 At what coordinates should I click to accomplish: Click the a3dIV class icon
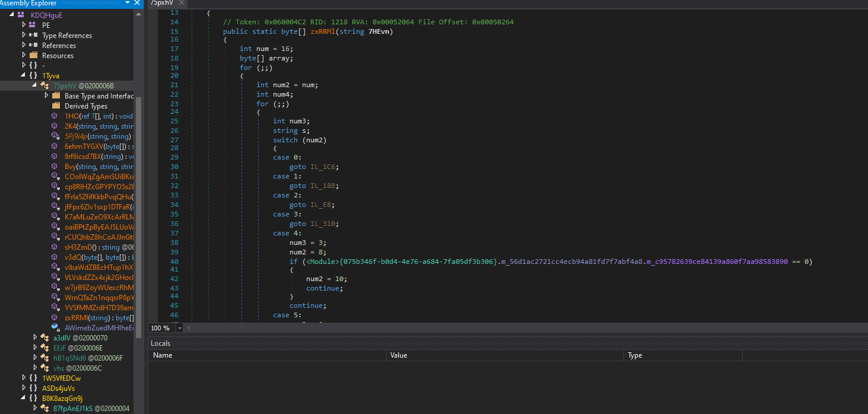pyautogui.click(x=44, y=337)
